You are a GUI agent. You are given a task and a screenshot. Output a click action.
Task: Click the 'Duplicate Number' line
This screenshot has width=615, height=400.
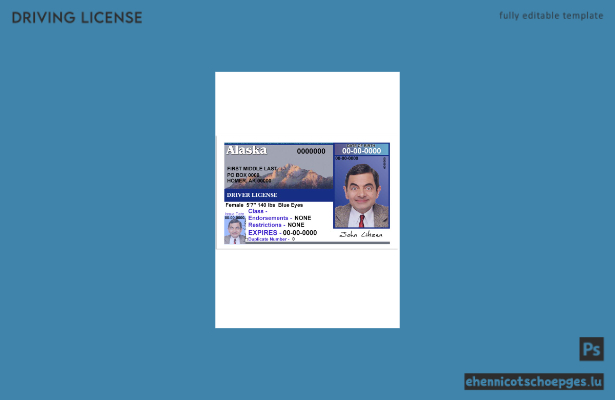coord(271,239)
